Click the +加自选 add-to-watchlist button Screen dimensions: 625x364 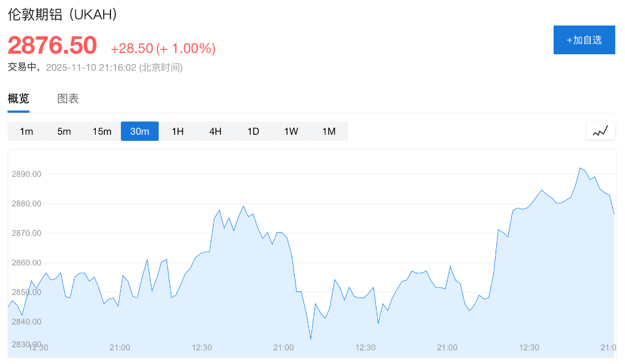click(583, 39)
